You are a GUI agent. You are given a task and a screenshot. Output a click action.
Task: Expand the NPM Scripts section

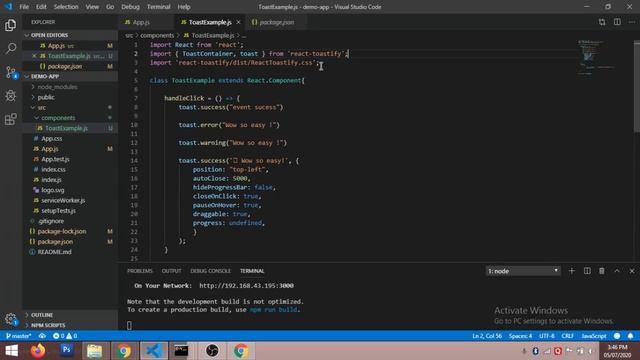(70, 325)
